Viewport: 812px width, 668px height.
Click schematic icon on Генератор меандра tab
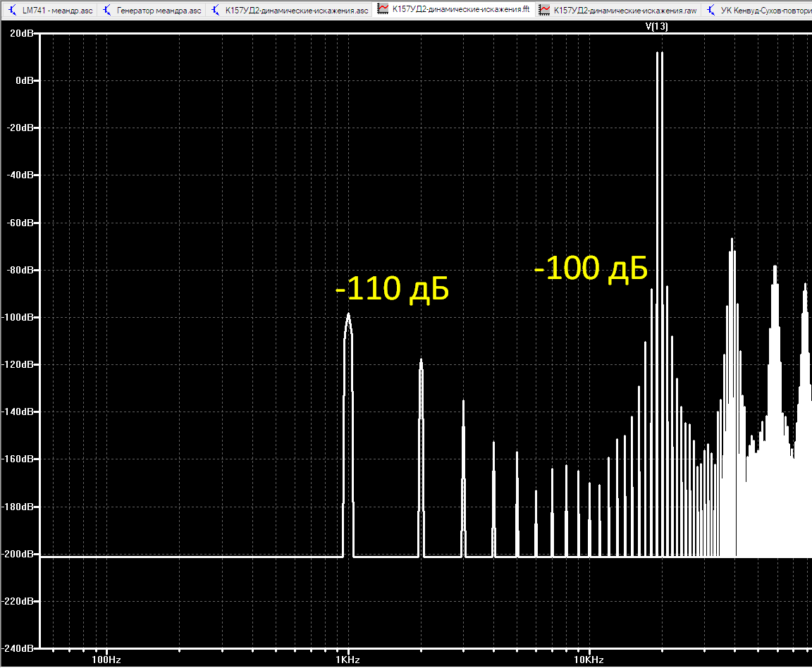[x=106, y=10]
